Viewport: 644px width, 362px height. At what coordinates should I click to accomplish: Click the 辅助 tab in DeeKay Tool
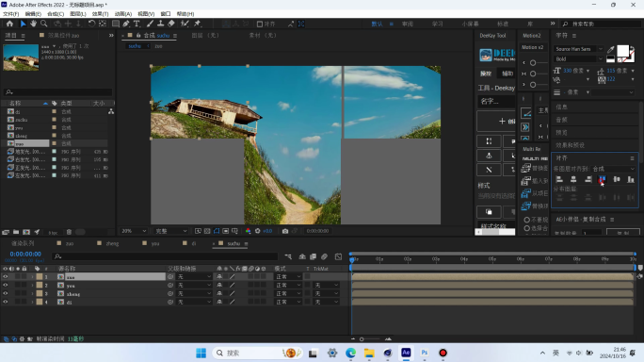[507, 74]
